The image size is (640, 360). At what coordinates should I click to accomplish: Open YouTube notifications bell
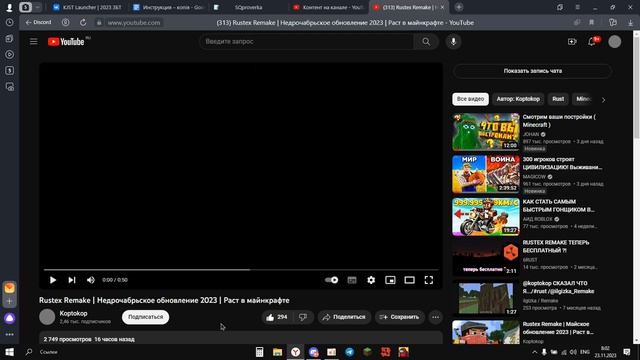pos(592,42)
